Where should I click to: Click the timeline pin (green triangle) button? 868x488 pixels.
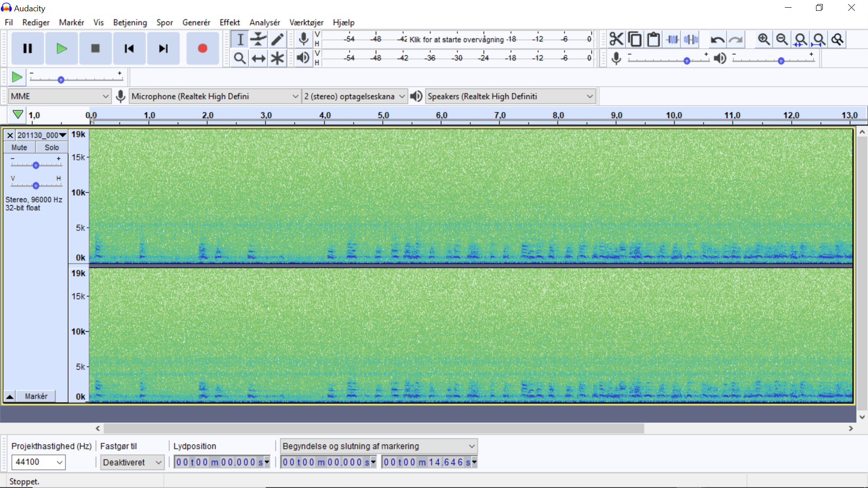18,115
